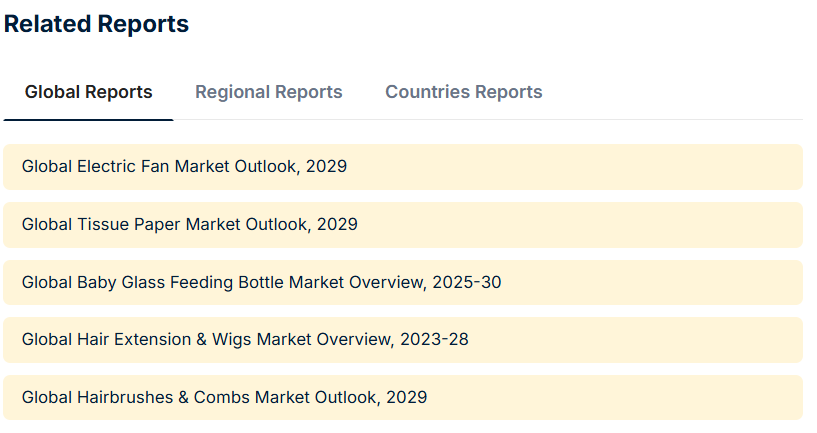Open Global Tissue Paper Market Outlook report
Image resolution: width=817 pixels, height=433 pixels.
[x=190, y=225]
